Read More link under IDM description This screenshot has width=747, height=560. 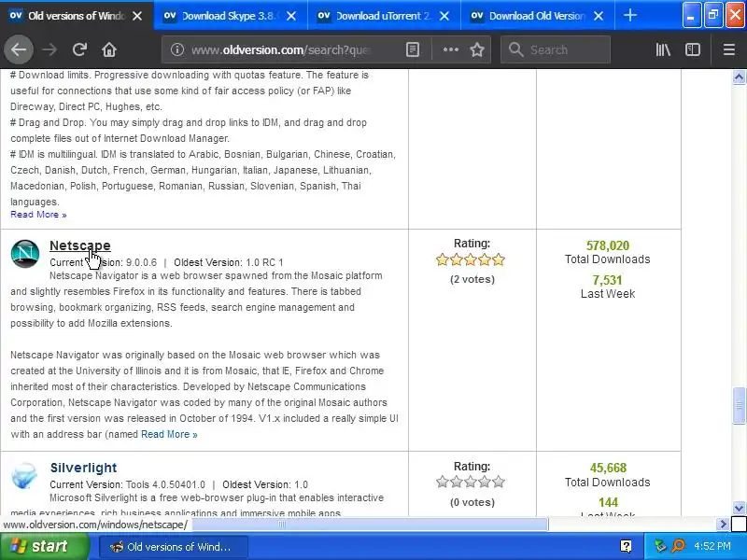click(38, 215)
